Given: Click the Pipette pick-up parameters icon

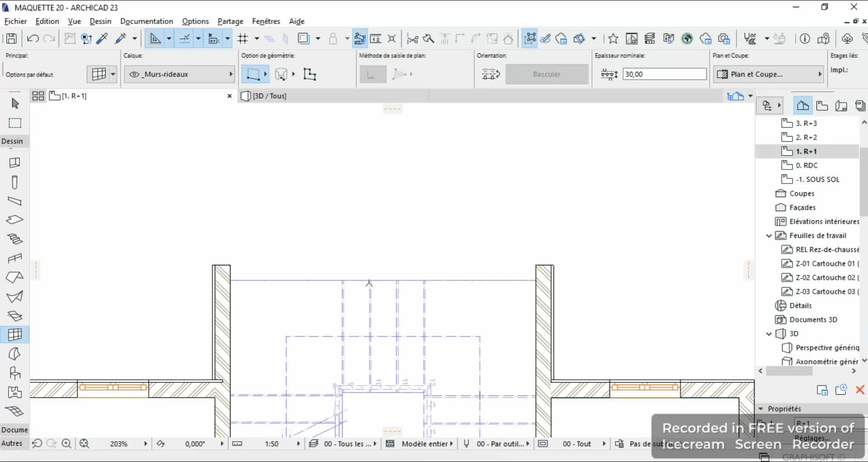Looking at the screenshot, I should click(102, 38).
